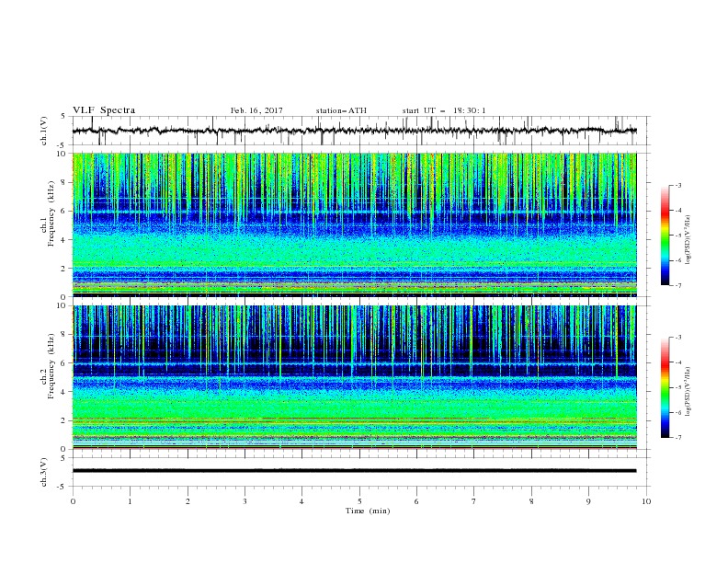Click the "-3" label on ch.1 color bar
The height and width of the screenshot is (563, 728).
click(x=677, y=185)
